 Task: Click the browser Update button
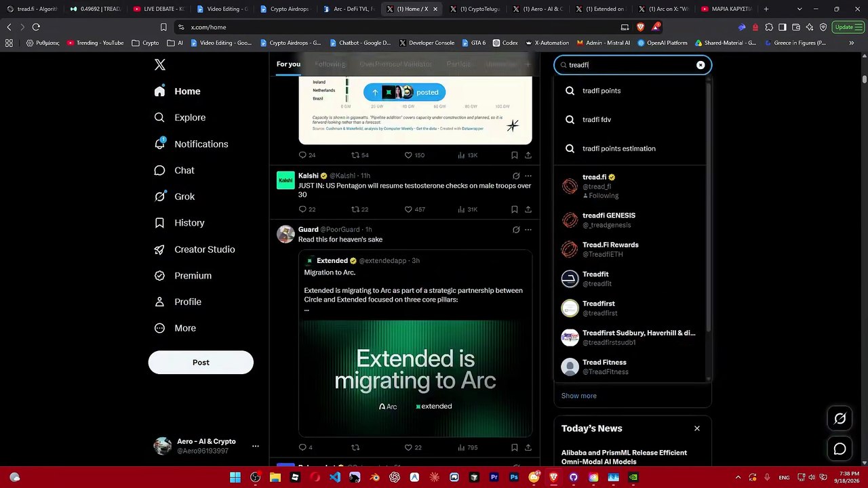click(x=847, y=27)
